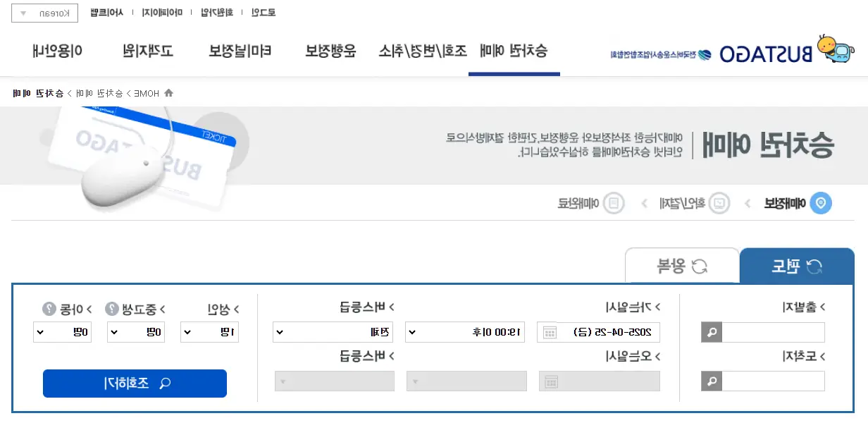Viewport: 868px width, 423px height.
Task: Open the 아동 passenger count dropdown
Action: click(62, 332)
